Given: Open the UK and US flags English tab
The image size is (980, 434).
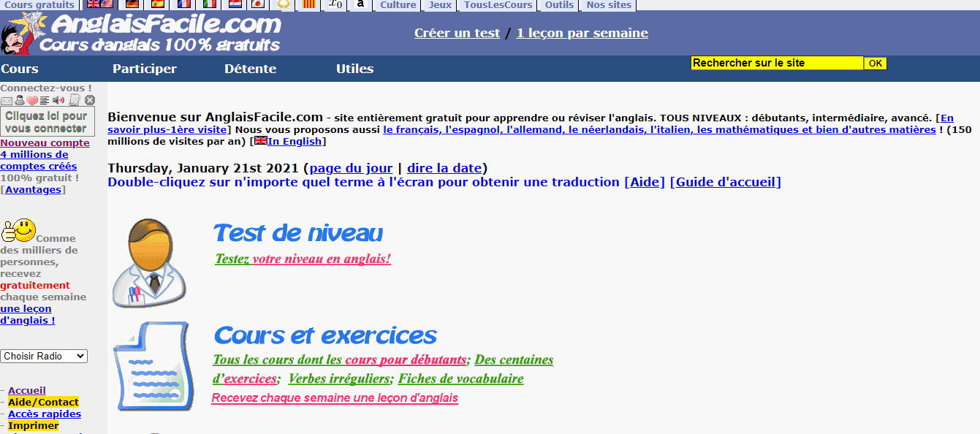Looking at the screenshot, I should pos(99,4).
